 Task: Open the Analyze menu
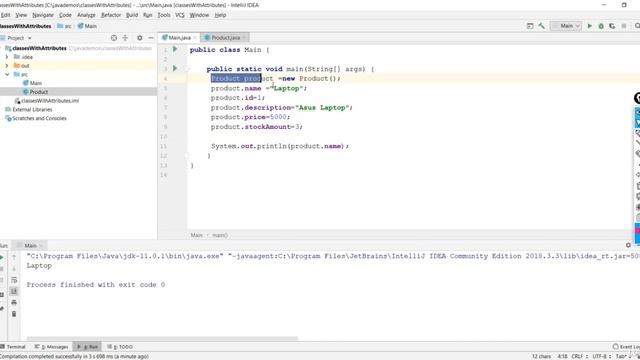coord(86,15)
